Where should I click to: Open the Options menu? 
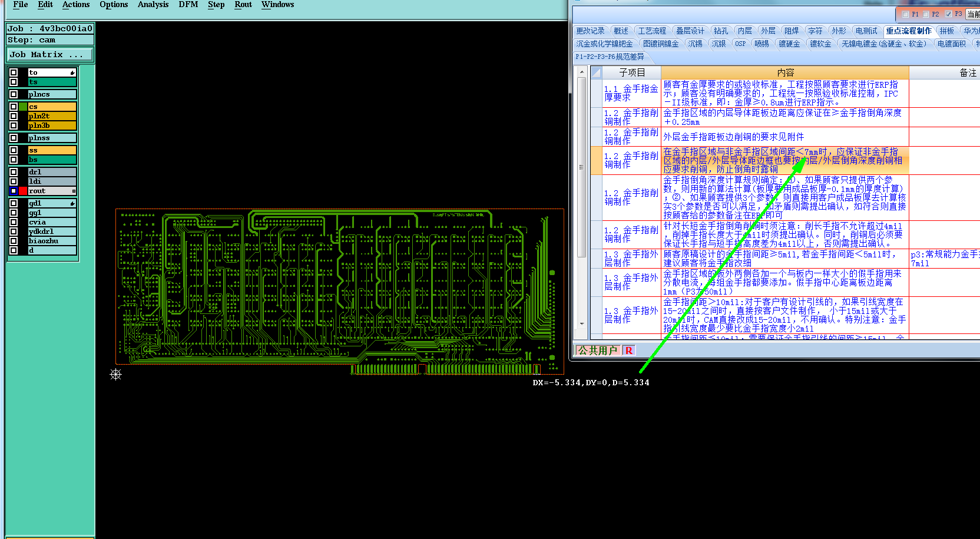click(x=114, y=5)
